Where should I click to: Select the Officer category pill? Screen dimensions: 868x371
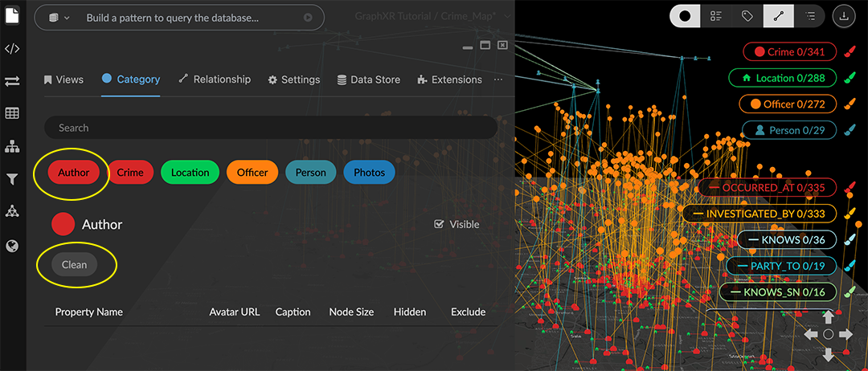pyautogui.click(x=252, y=173)
